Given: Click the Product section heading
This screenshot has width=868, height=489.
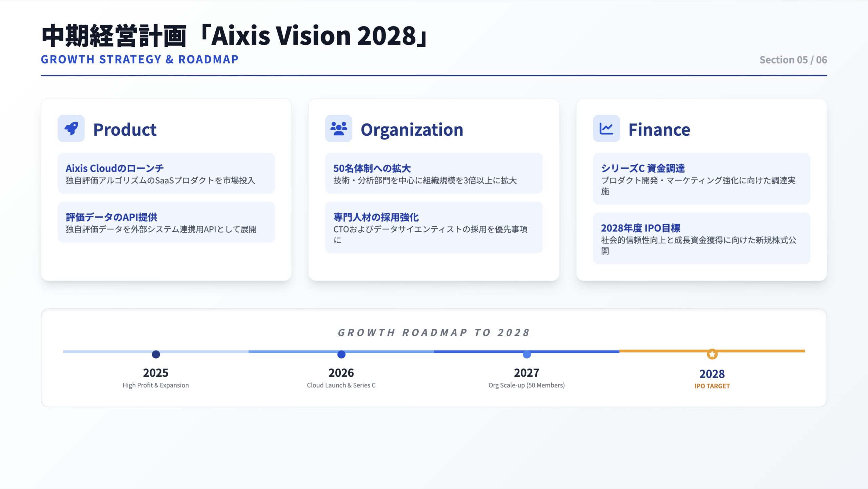Looking at the screenshot, I should pos(125,130).
